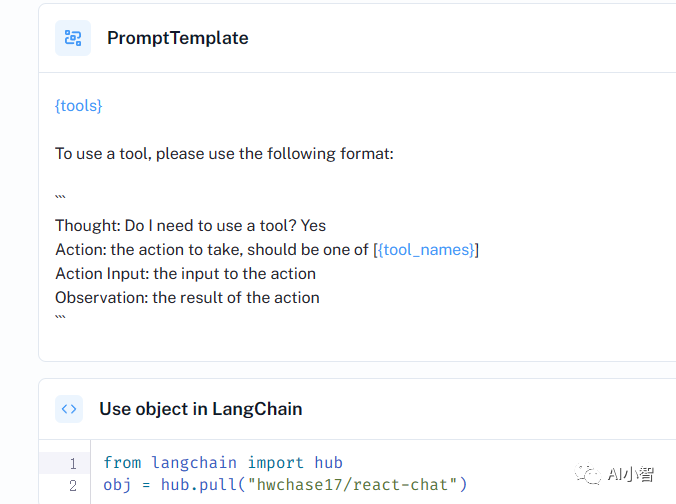Click the PromptTemplate heading

[178, 38]
